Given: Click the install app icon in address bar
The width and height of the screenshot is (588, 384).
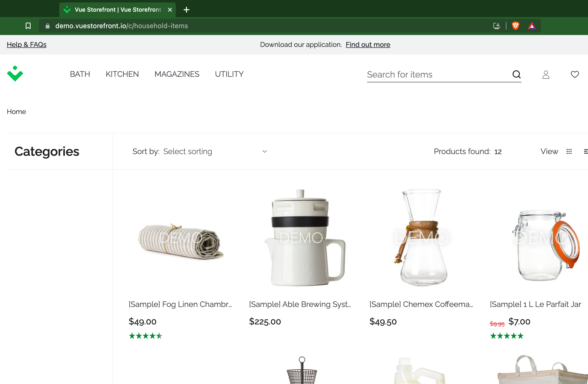Looking at the screenshot, I should tap(496, 26).
